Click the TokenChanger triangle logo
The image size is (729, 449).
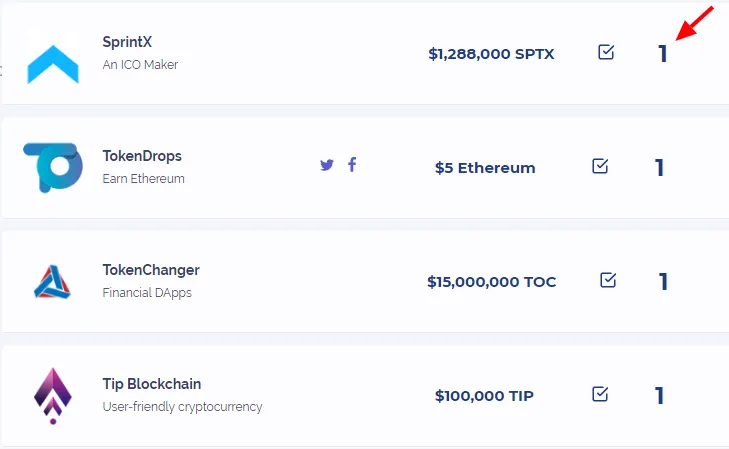pos(53,282)
